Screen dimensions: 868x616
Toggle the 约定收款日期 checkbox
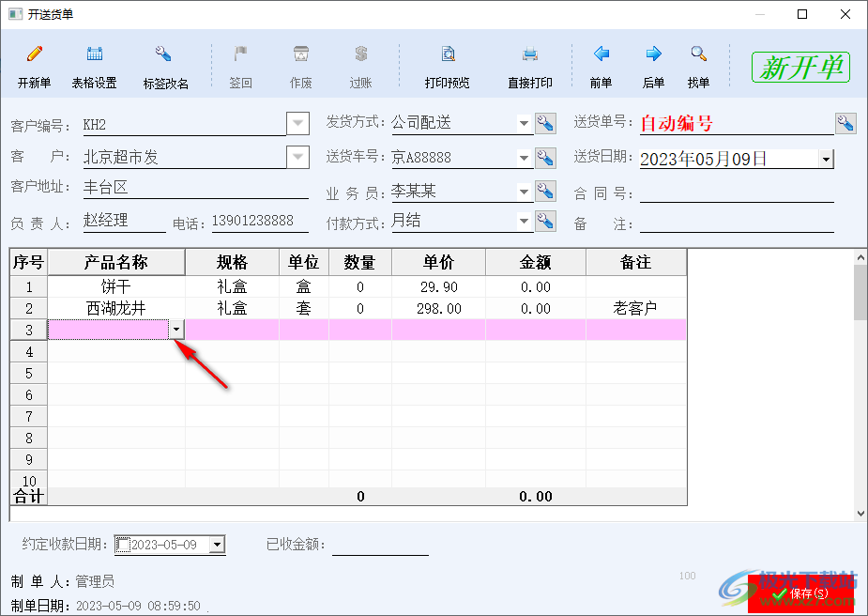click(123, 545)
